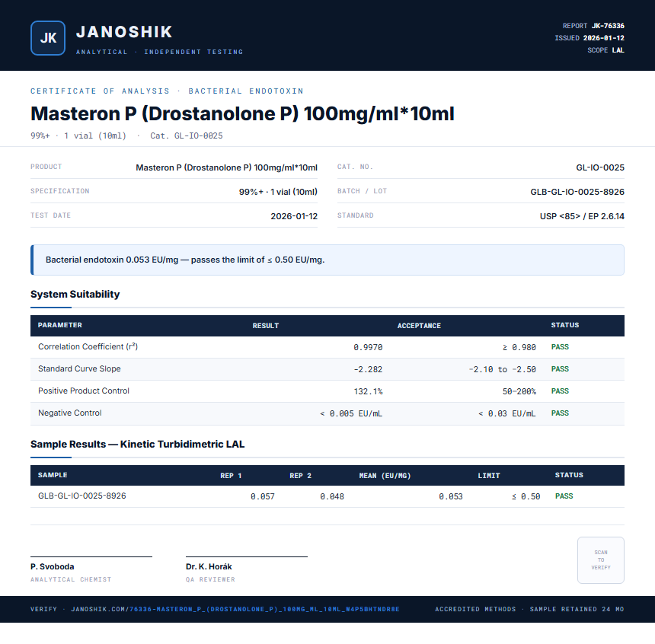Click Positive Product Control row label
The height and width of the screenshot is (644, 655).
(x=84, y=391)
